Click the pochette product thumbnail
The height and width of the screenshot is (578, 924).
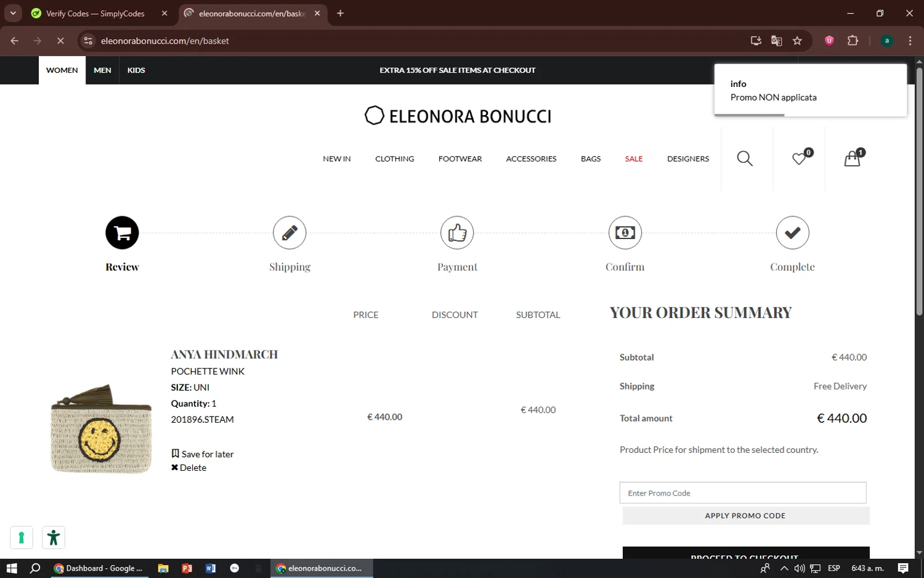coord(101,429)
